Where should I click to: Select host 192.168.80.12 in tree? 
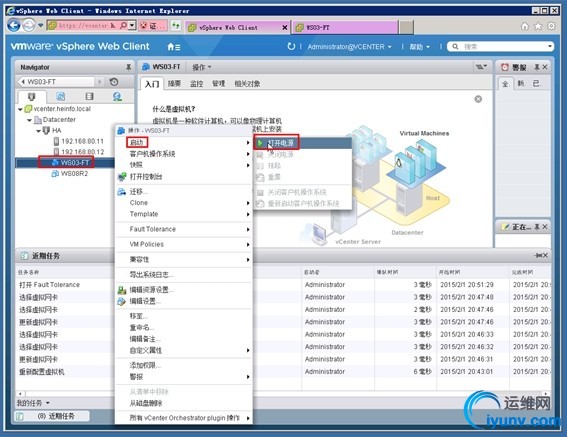click(x=82, y=152)
